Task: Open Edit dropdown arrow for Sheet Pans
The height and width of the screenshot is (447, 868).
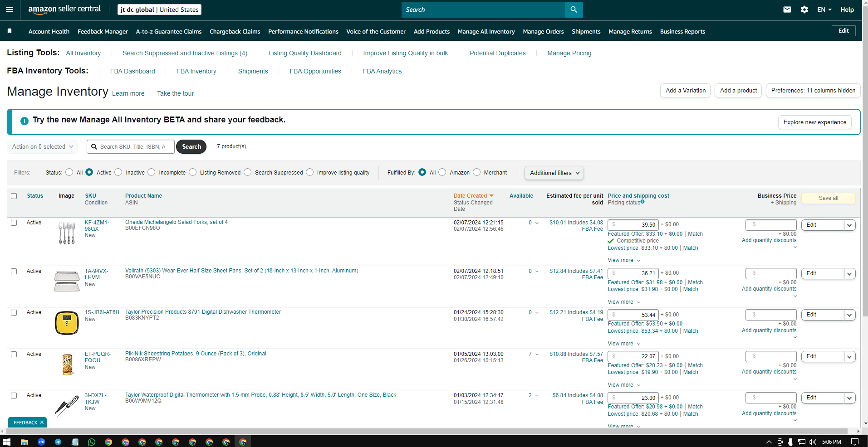Action: tap(849, 274)
